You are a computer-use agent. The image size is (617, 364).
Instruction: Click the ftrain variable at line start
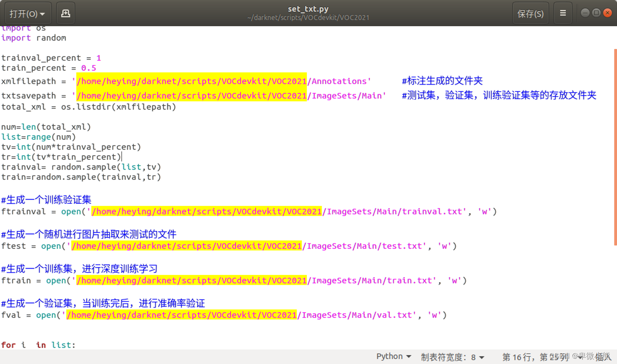(x=16, y=281)
